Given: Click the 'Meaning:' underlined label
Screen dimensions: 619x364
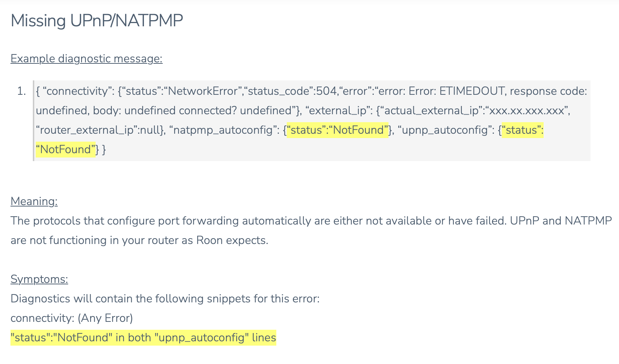Looking at the screenshot, I should coord(34,201).
